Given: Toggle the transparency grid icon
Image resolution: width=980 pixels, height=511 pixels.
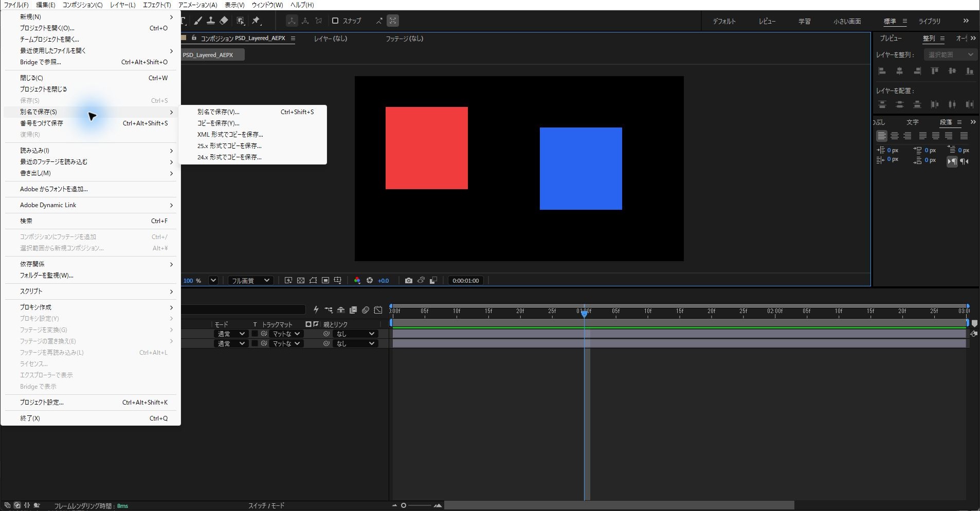Looking at the screenshot, I should [x=301, y=280].
